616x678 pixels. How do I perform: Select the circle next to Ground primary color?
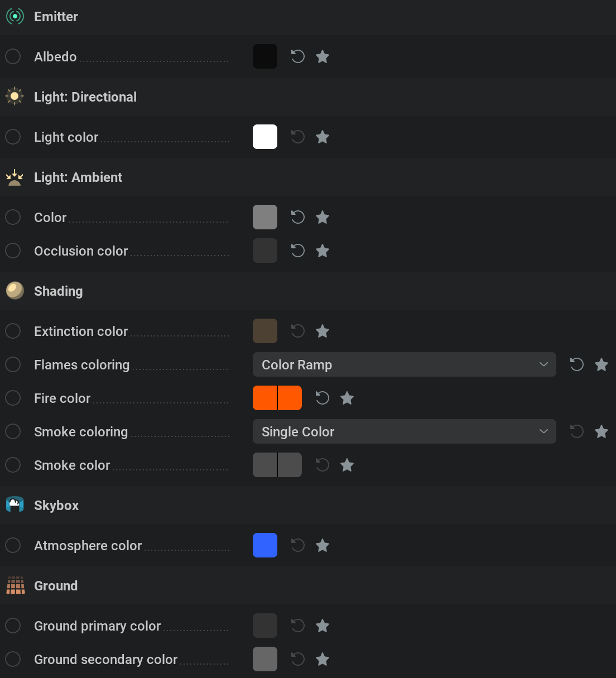(x=13, y=626)
